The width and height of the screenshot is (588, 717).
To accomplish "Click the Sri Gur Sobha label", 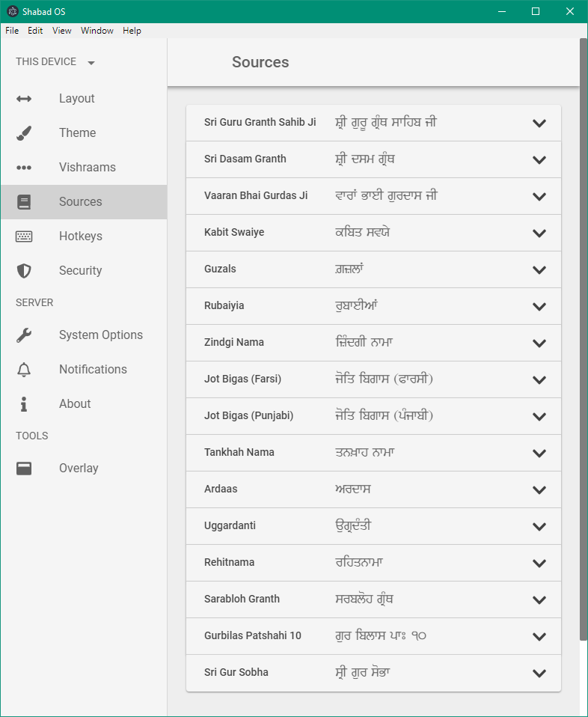I will click(x=236, y=672).
